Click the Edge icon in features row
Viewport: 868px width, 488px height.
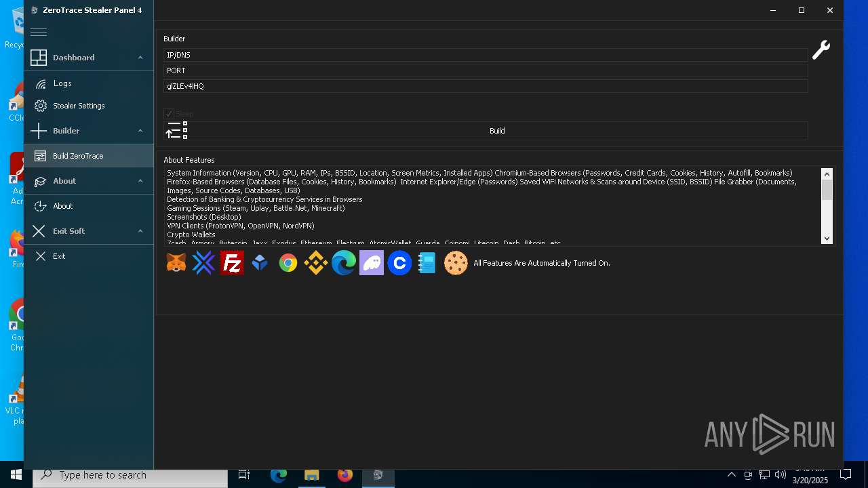(x=344, y=263)
